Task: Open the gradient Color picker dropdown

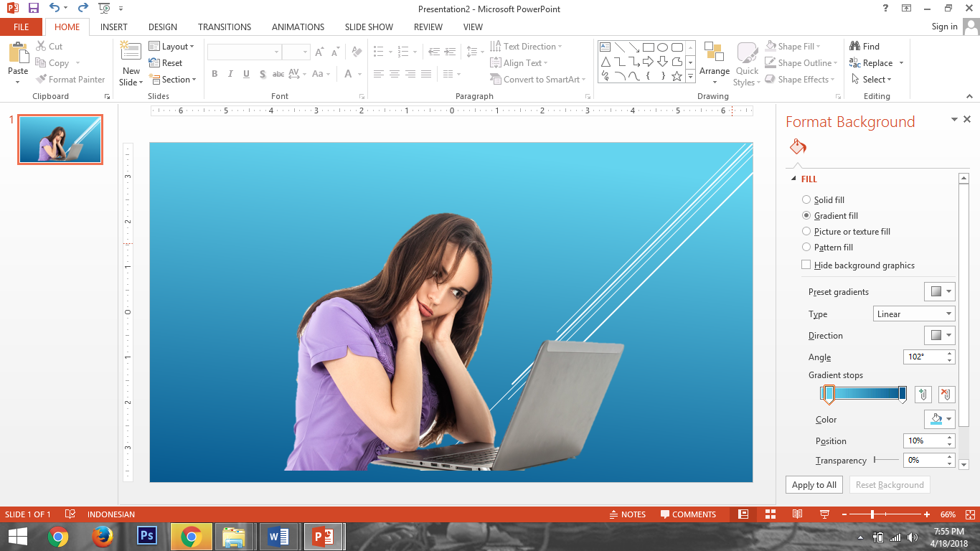Action: click(x=940, y=420)
